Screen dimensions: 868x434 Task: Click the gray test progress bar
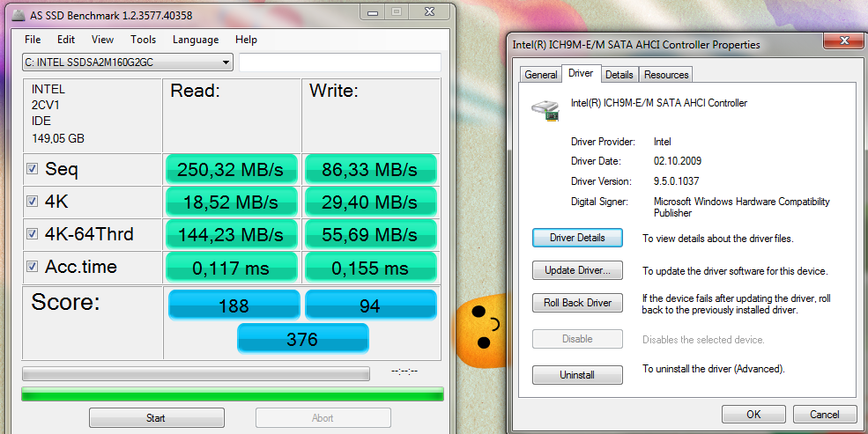pos(196,374)
